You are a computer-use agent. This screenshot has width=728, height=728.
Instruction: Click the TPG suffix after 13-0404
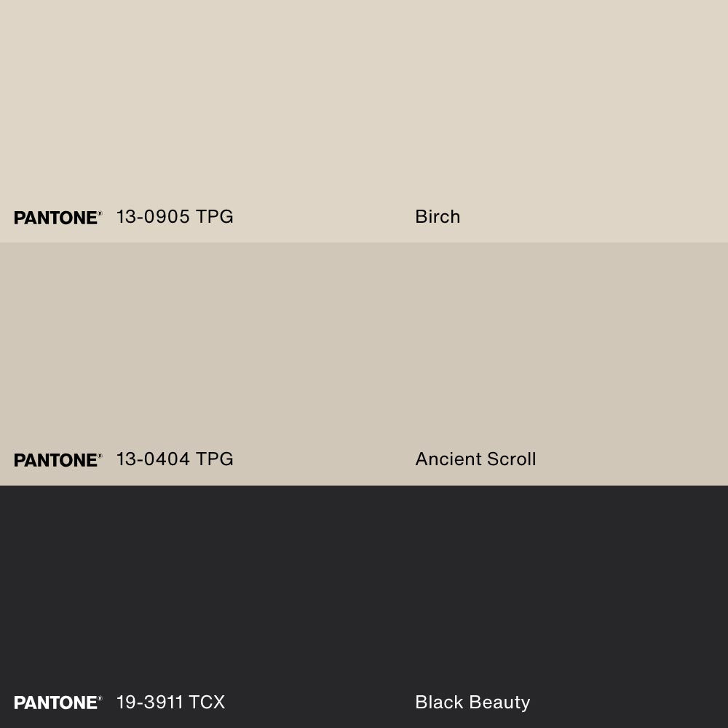point(214,459)
